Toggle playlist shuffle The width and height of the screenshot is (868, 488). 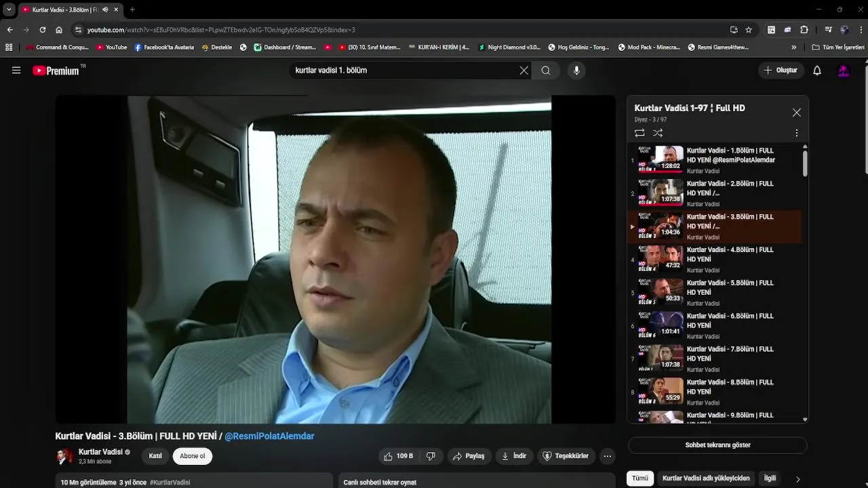pyautogui.click(x=658, y=133)
